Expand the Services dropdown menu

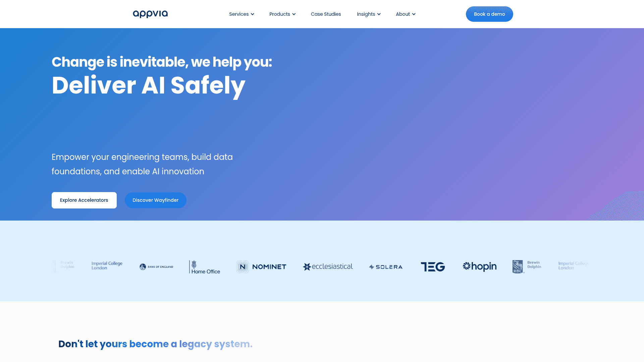(241, 14)
